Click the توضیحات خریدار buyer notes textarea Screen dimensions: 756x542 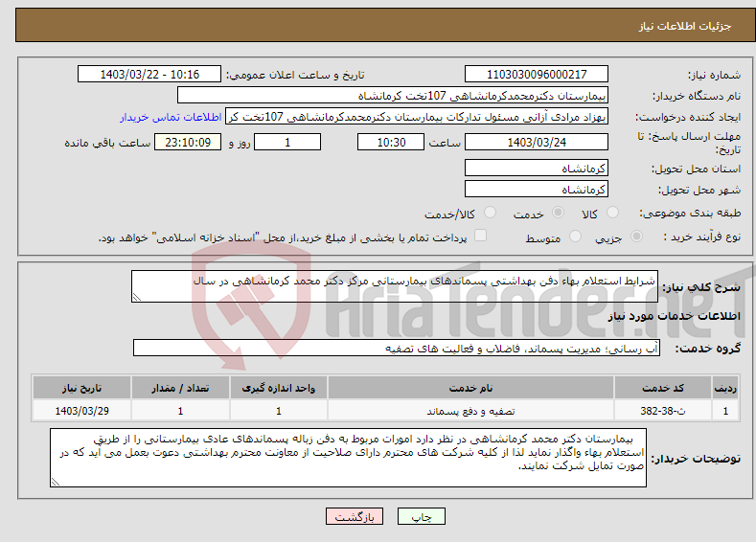(348, 458)
